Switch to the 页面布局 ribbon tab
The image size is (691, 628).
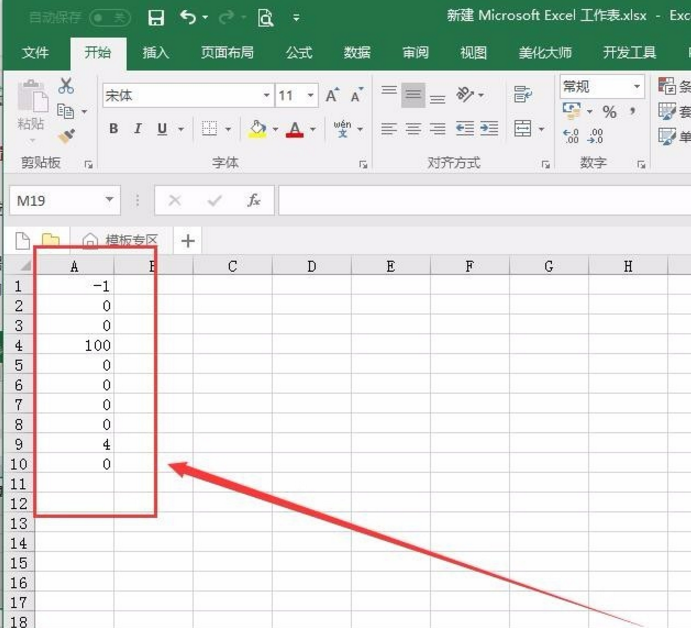coord(227,53)
